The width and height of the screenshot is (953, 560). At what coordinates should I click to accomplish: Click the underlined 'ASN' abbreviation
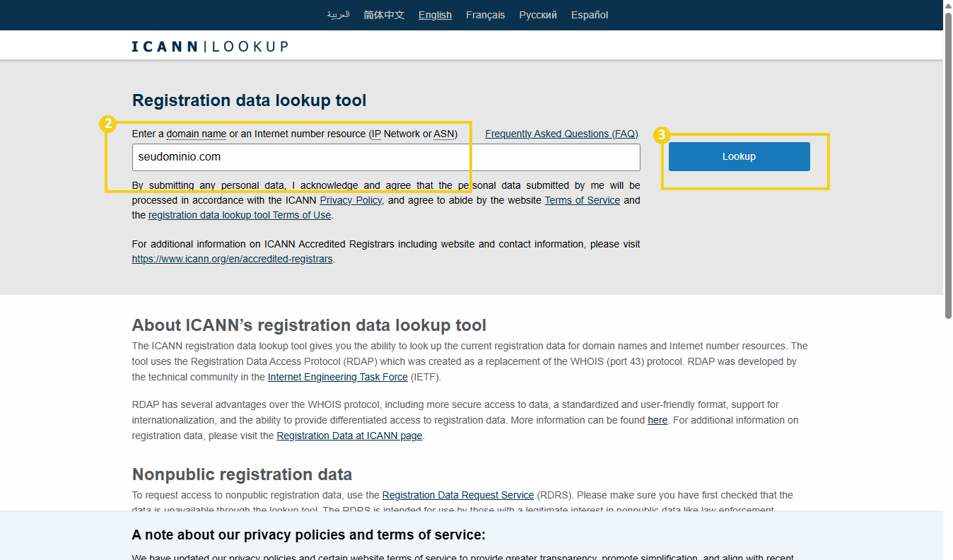pyautogui.click(x=444, y=134)
